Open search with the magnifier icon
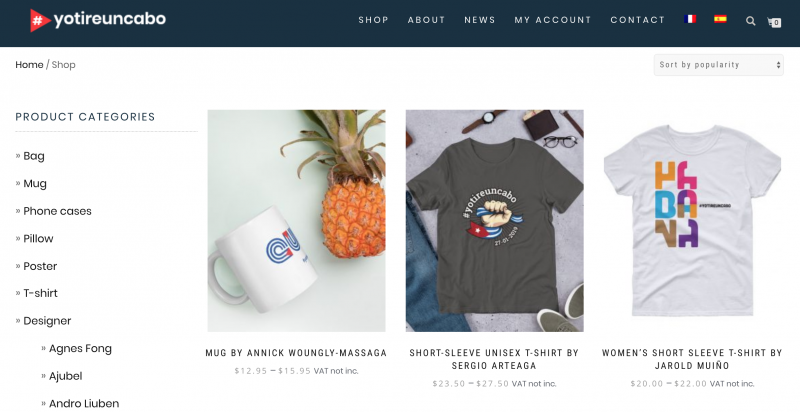Viewport: 800px width, 412px height. point(751,21)
